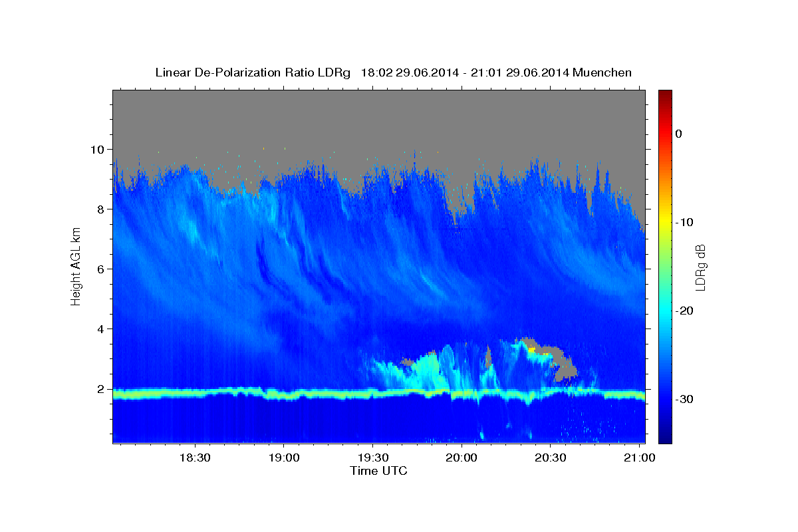The image size is (798, 532).
Task: Click the height tick label 6
Action: [102, 269]
